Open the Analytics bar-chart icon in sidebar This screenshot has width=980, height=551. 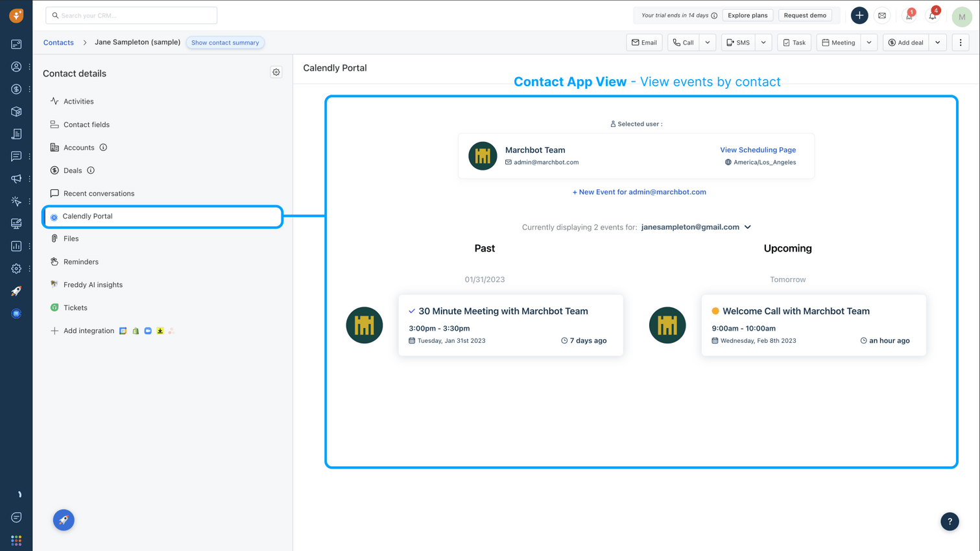tap(16, 246)
